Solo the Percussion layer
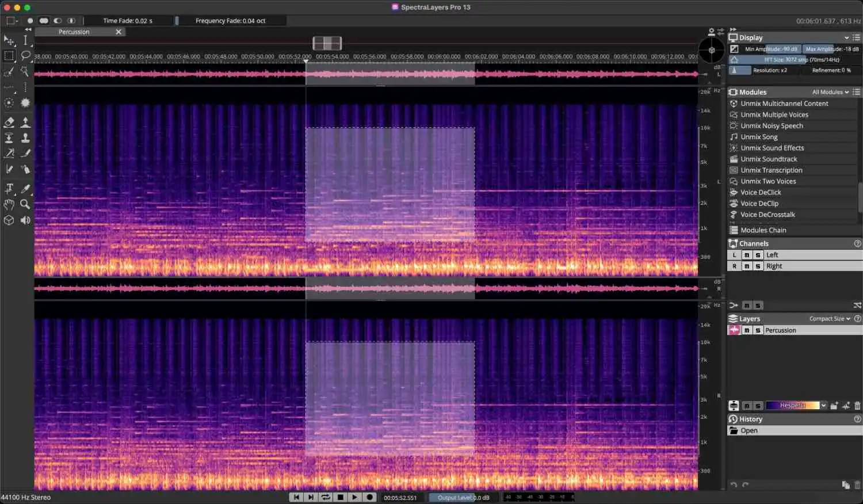This screenshot has height=504, width=863. coord(758,330)
